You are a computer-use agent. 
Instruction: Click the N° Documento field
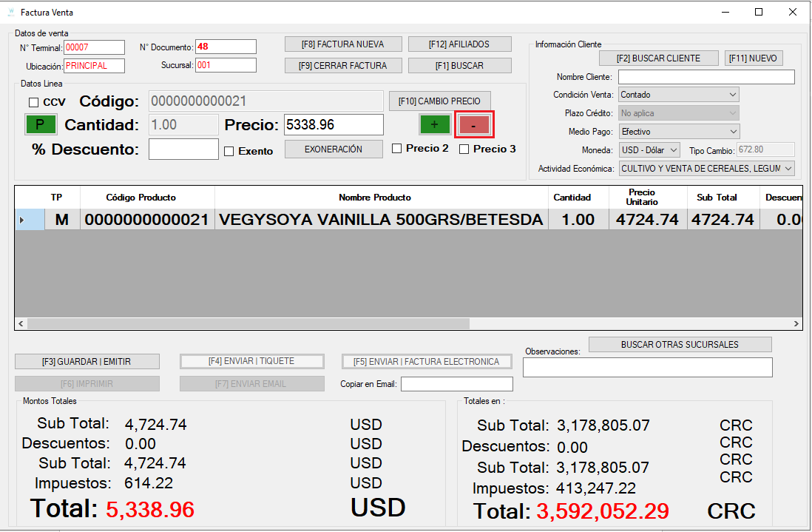(226, 47)
